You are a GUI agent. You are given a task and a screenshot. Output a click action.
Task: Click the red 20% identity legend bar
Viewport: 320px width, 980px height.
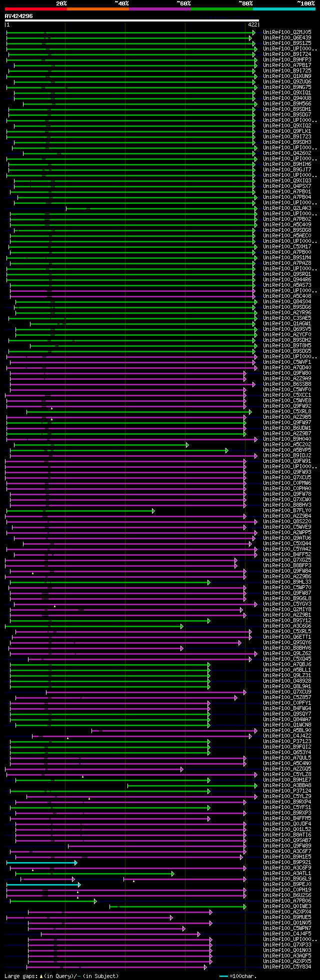coord(36,8)
